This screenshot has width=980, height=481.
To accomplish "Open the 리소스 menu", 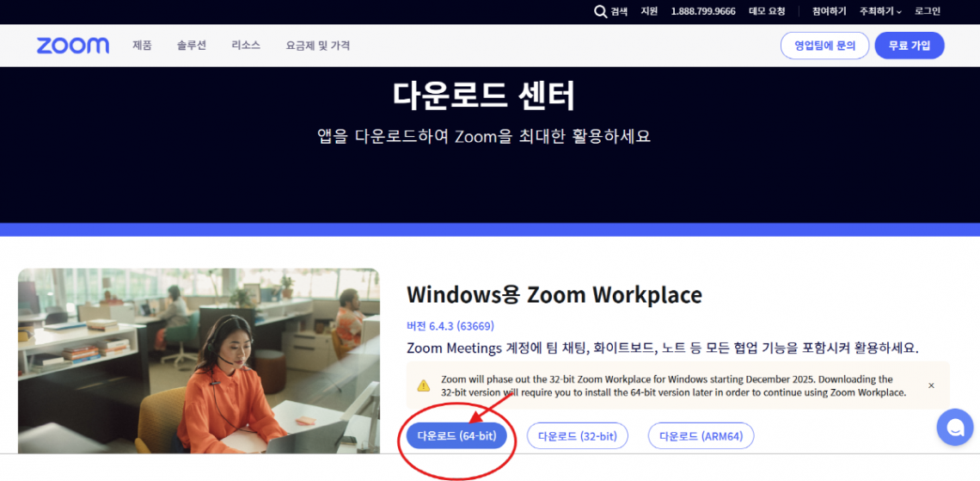I will coord(246,46).
